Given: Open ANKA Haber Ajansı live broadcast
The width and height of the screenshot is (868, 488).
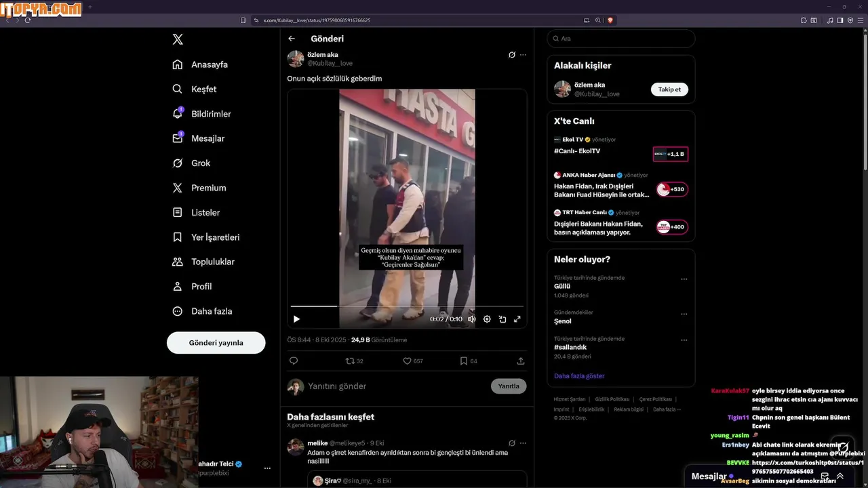Looking at the screenshot, I should [x=620, y=184].
